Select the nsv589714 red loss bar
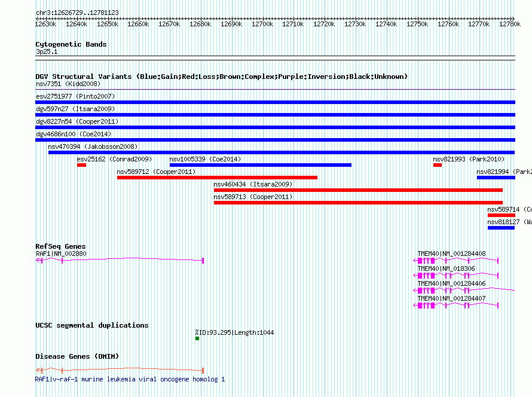The width and height of the screenshot is (532, 397). pos(502,215)
